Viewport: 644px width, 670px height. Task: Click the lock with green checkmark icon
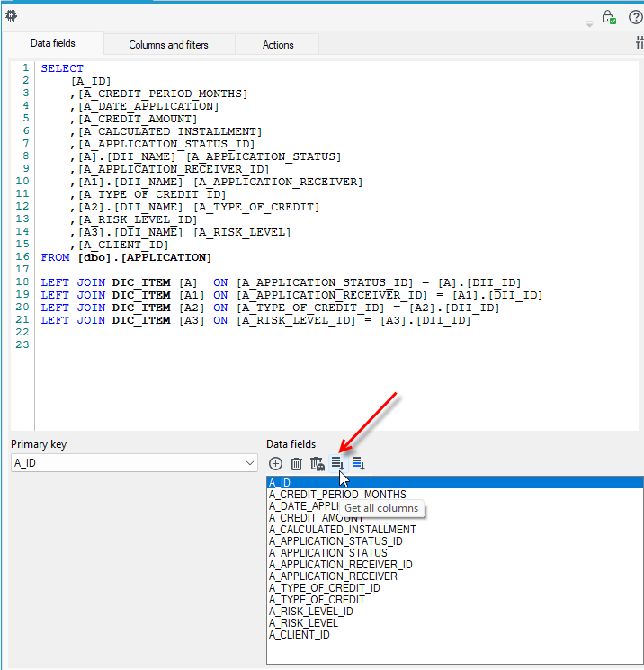click(609, 17)
